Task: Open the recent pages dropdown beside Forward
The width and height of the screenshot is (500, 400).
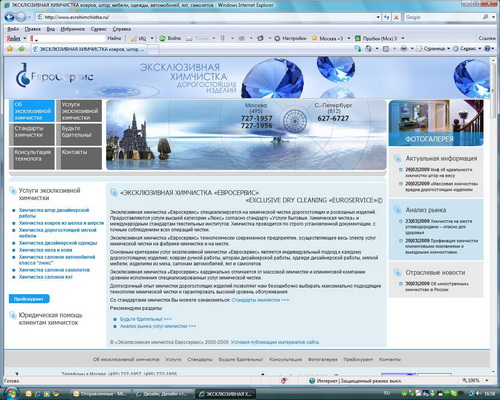Action: pos(29,17)
